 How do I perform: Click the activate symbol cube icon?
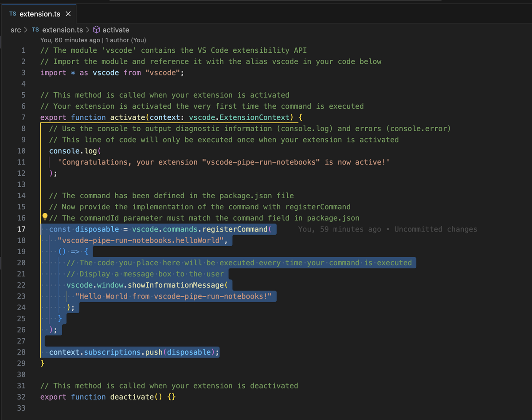tap(96, 30)
